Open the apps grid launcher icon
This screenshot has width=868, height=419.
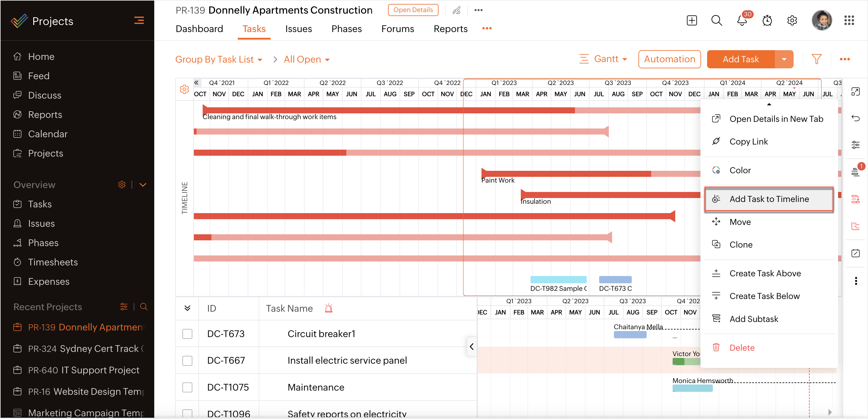pyautogui.click(x=849, y=21)
